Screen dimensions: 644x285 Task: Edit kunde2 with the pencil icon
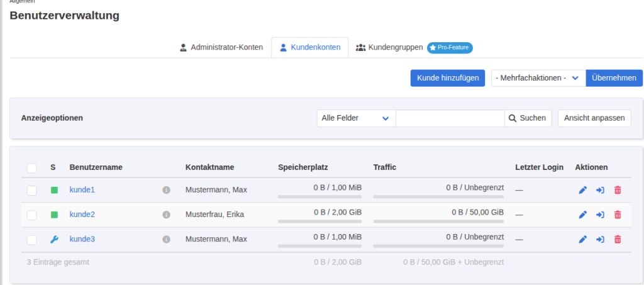(x=582, y=215)
